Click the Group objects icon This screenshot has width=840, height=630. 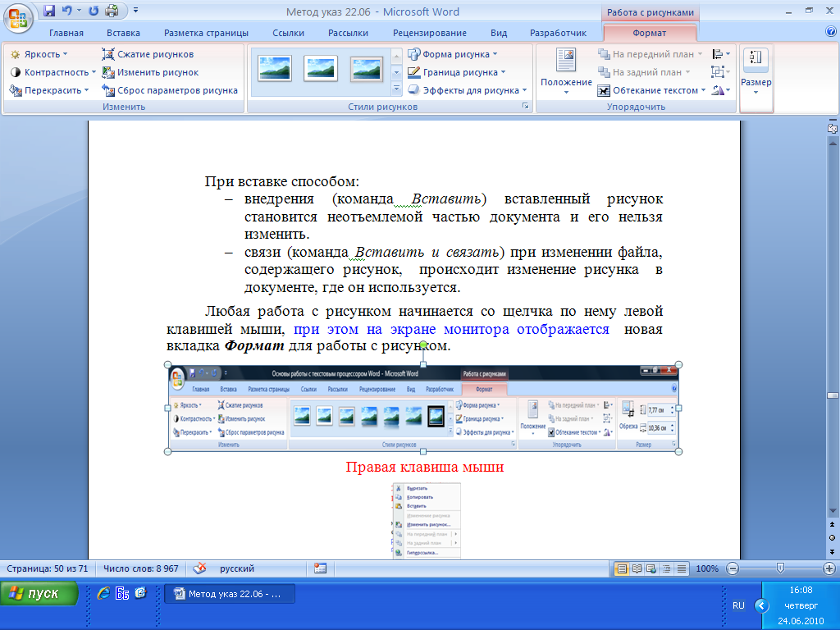(x=720, y=72)
